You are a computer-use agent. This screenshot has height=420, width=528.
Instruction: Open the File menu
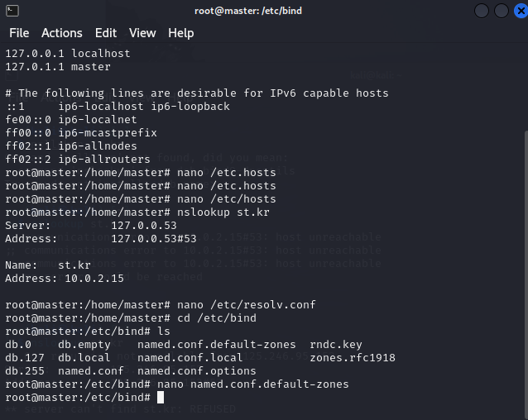[x=19, y=33]
